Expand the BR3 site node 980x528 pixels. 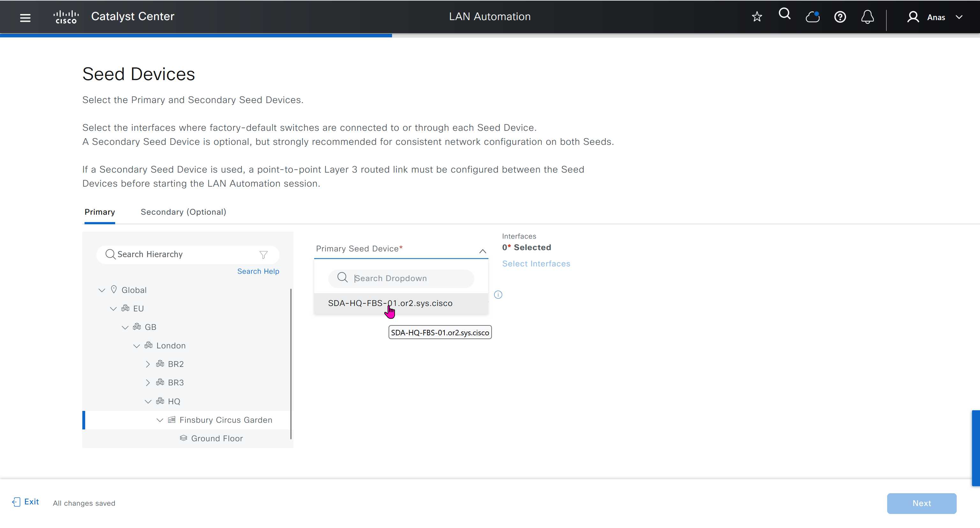pos(148,383)
